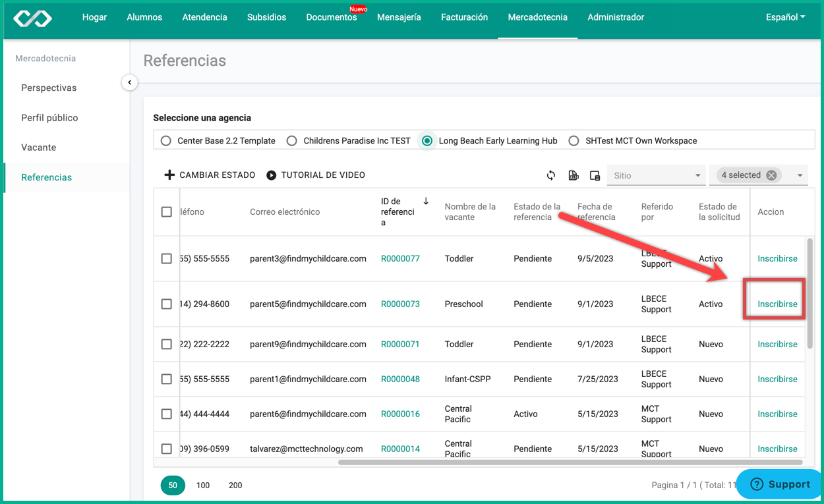Check the row for parent6@findmychildcare.com
Image resolution: width=824 pixels, height=504 pixels.
(x=167, y=414)
